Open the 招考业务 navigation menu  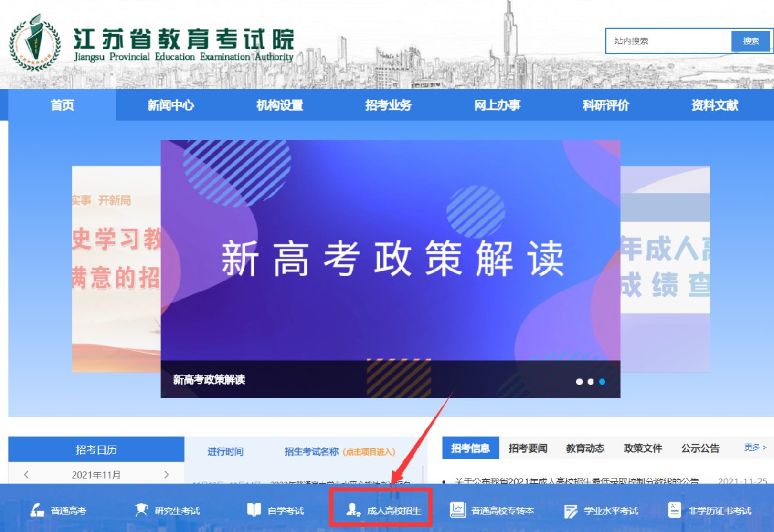pos(388,106)
